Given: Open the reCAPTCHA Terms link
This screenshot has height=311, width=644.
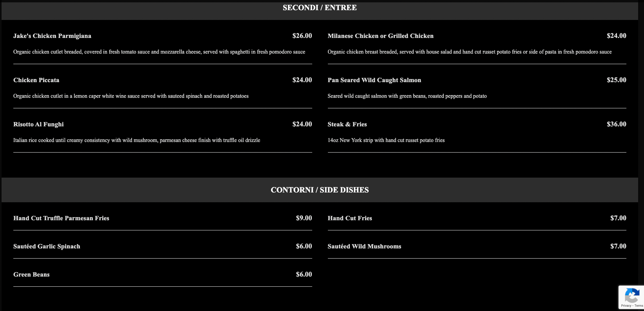Looking at the screenshot, I should tap(639, 306).
